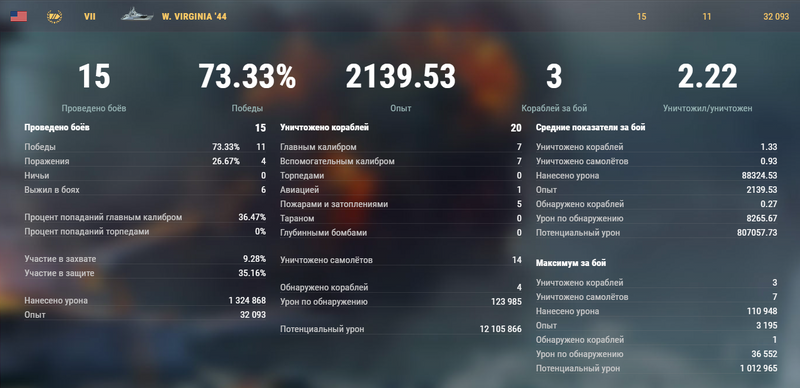
Task: Click the gold premium ship type emblem
Action: click(54, 16)
